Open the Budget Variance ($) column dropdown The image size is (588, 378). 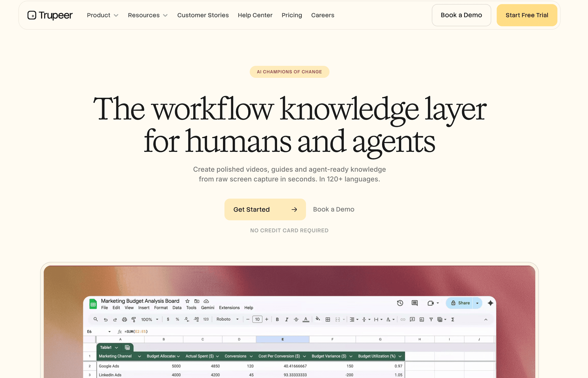pyautogui.click(x=351, y=356)
